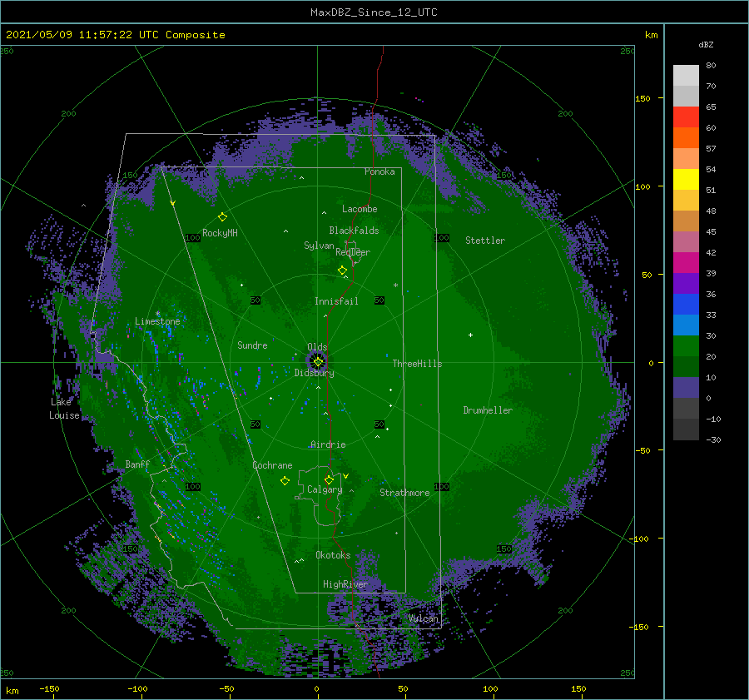Click the Ponoka city label
749x700 pixels.
point(379,171)
